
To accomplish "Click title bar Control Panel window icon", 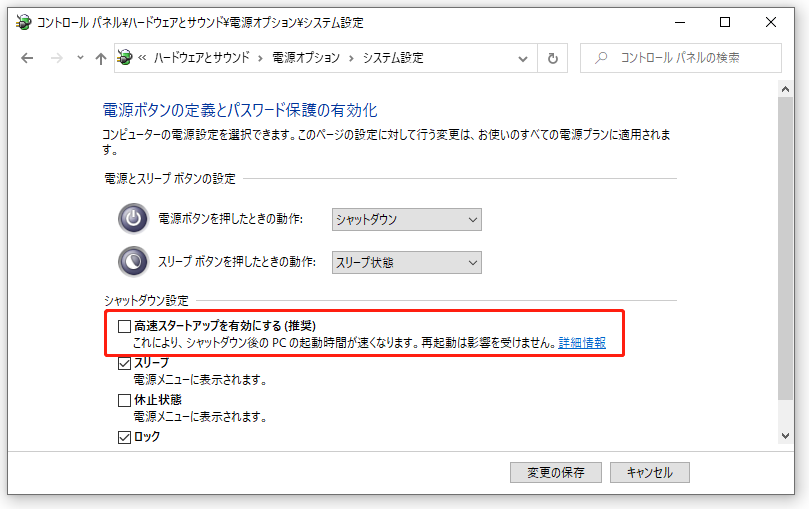I will [x=23, y=23].
